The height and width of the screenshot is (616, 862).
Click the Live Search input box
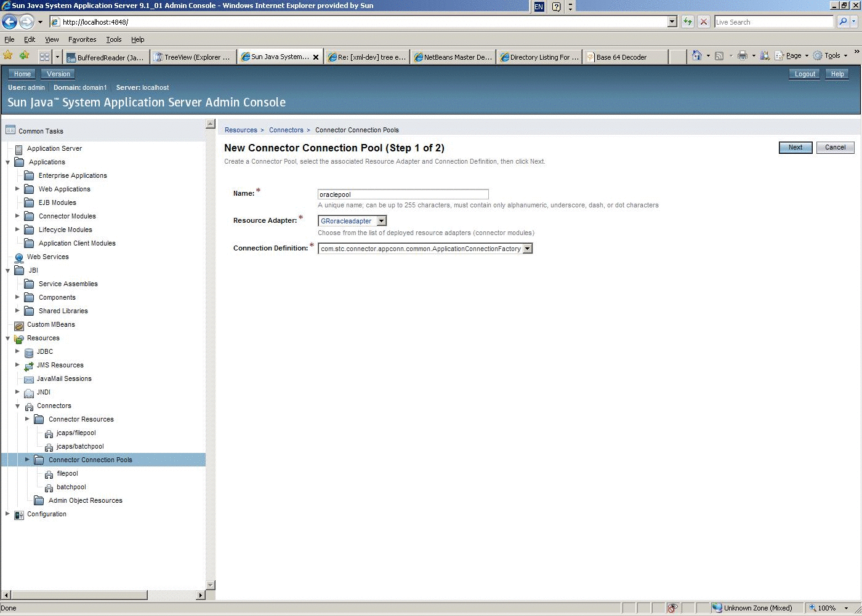pyautogui.click(x=774, y=22)
